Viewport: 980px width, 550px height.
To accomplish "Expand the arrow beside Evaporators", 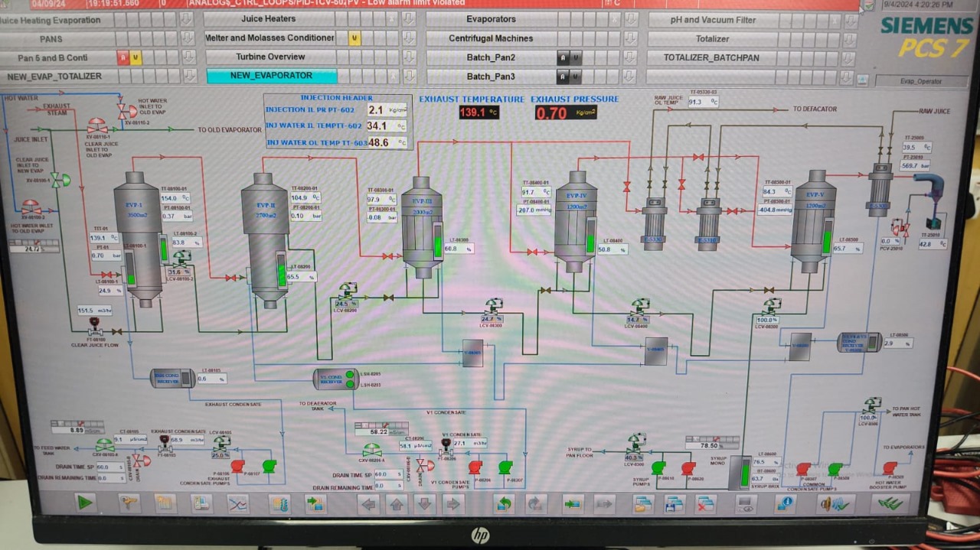I will pos(631,19).
